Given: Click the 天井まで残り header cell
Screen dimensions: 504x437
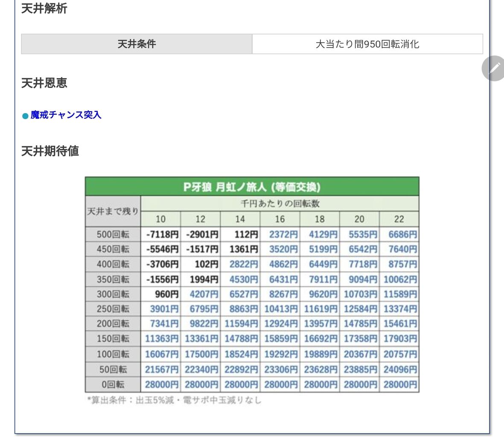Looking at the screenshot, I should pos(113,211).
